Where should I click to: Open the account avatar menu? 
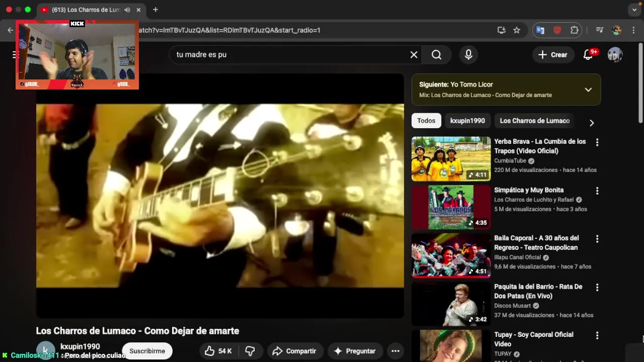click(x=615, y=55)
